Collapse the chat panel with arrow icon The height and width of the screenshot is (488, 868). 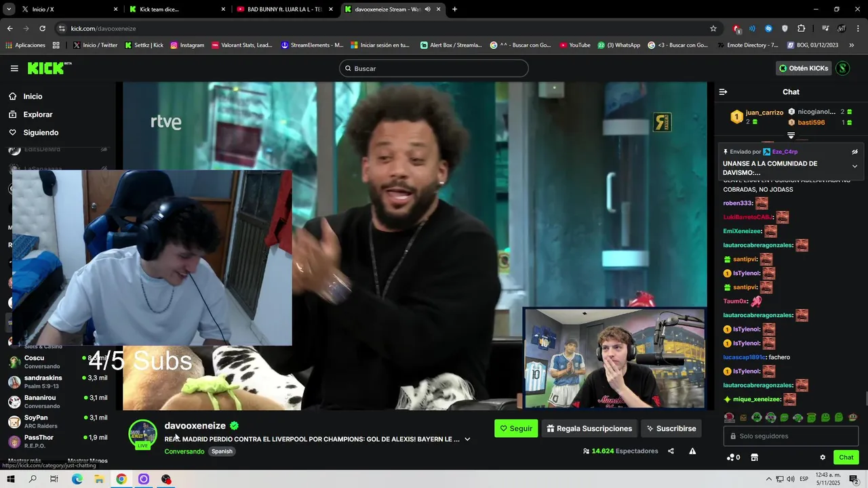click(x=723, y=92)
